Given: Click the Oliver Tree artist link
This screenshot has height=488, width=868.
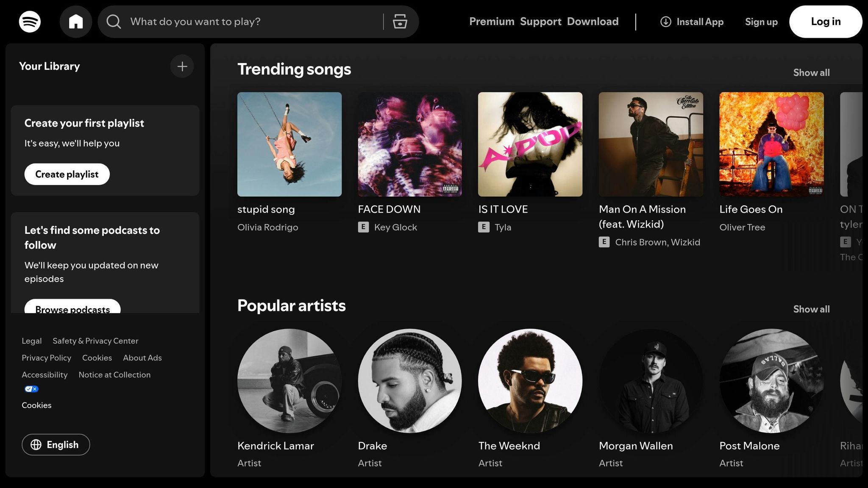Looking at the screenshot, I should (742, 227).
